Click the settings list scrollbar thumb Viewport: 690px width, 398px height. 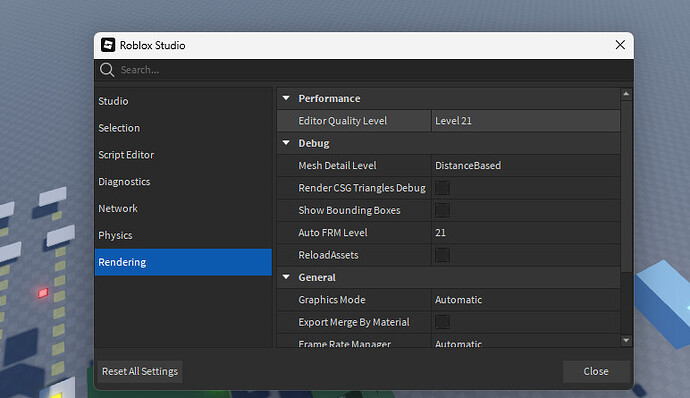626,186
